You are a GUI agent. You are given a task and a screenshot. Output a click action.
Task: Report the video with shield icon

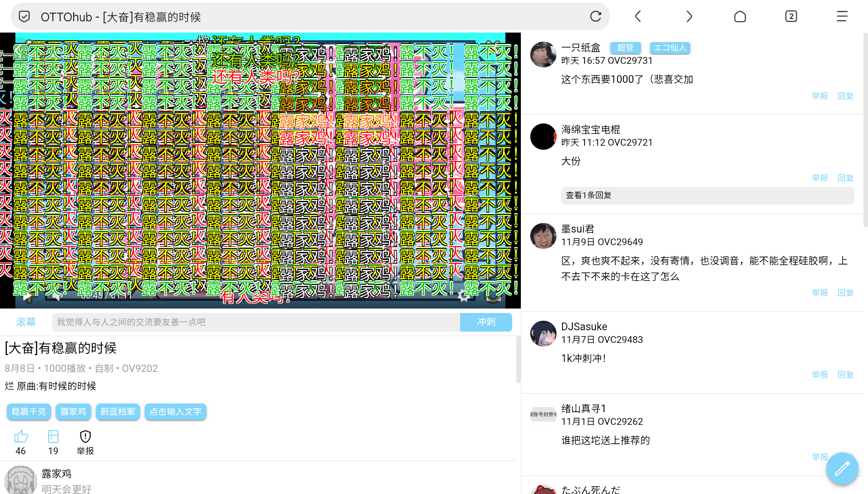(x=85, y=437)
